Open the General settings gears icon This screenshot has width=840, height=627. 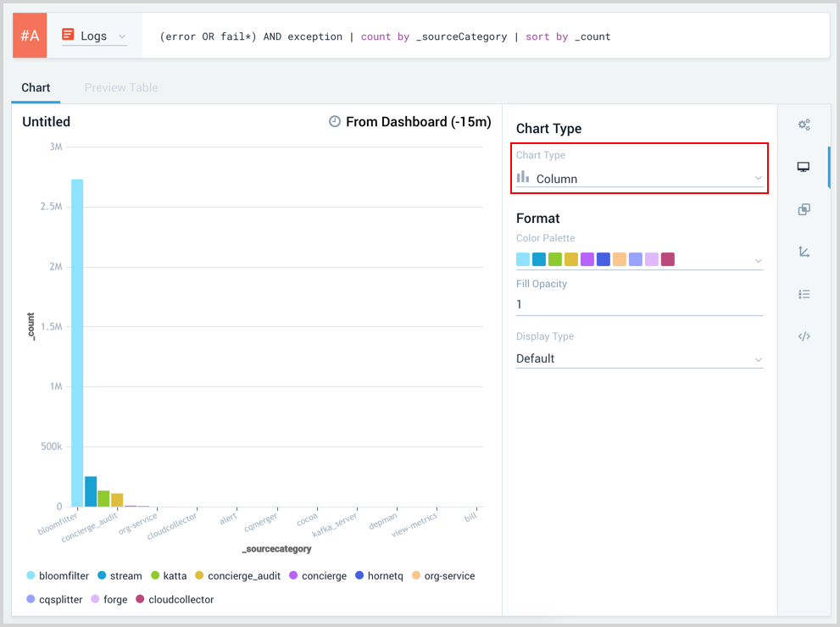click(804, 125)
